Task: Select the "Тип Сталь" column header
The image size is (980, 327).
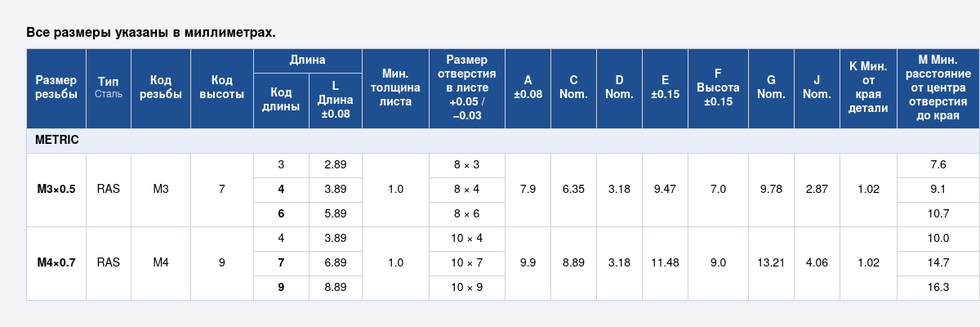Action: tap(108, 87)
